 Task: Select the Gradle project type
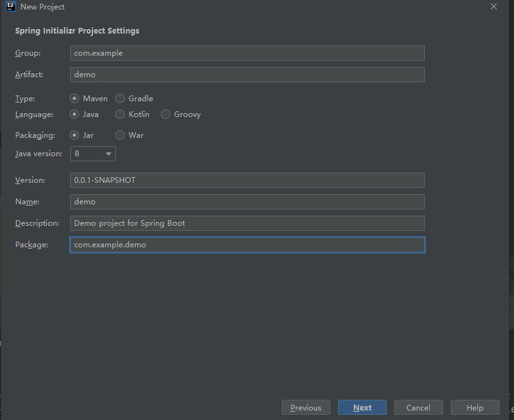click(120, 99)
